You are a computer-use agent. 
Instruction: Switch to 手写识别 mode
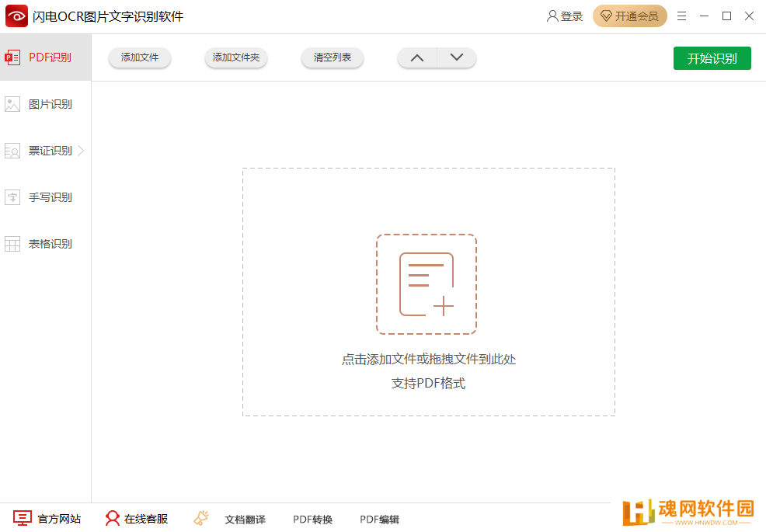point(45,197)
